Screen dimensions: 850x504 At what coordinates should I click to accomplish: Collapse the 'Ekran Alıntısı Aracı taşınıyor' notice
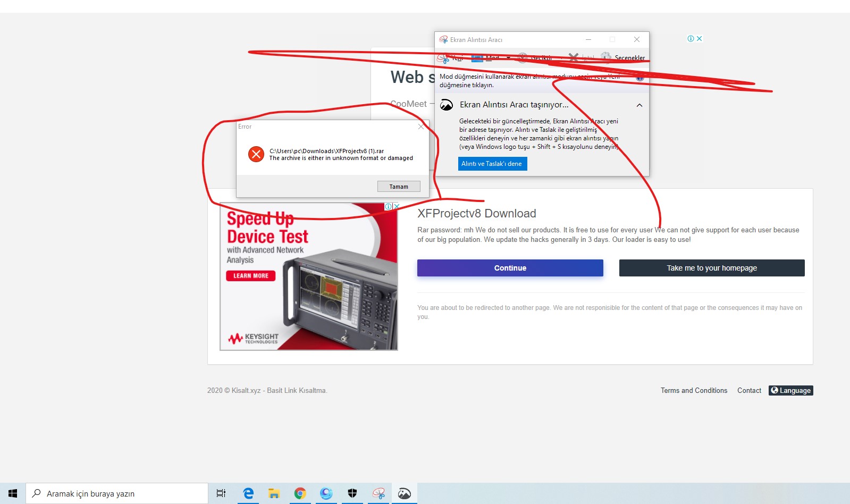click(639, 105)
